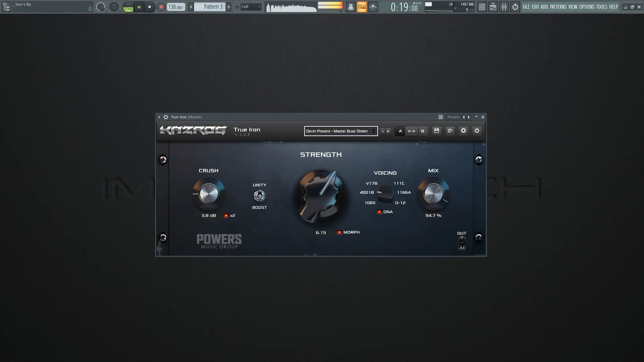The image size is (644, 362).
Task: Expand the plugin window menu arrow
Action: pos(159,117)
